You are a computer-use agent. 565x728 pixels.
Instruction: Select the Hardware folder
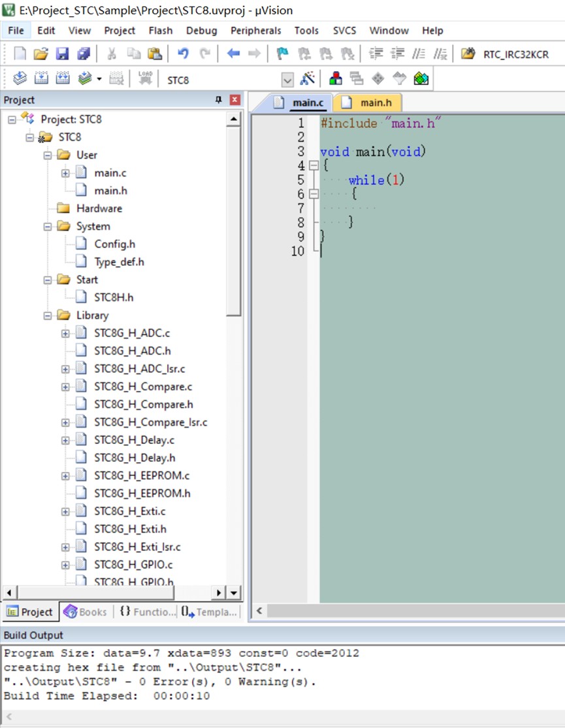coord(99,208)
